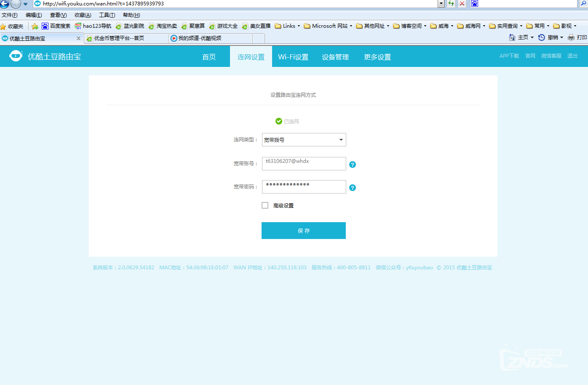Expand the 其他网址 bookmark folder
This screenshot has height=385, width=588.
tap(373, 26)
